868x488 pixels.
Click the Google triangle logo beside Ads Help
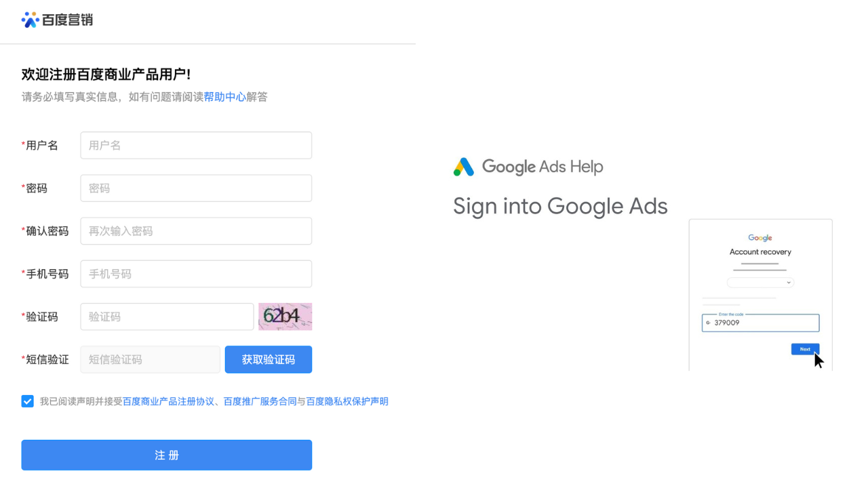click(x=463, y=167)
